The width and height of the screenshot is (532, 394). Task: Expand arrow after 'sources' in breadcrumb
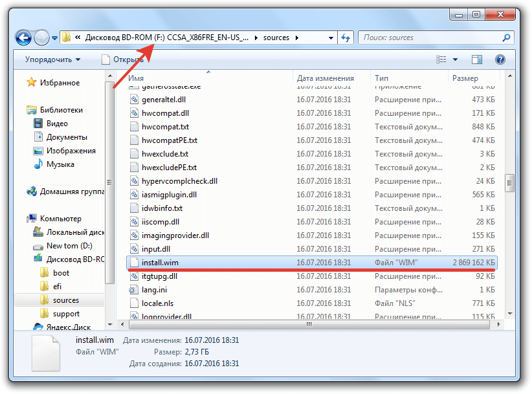pos(297,38)
